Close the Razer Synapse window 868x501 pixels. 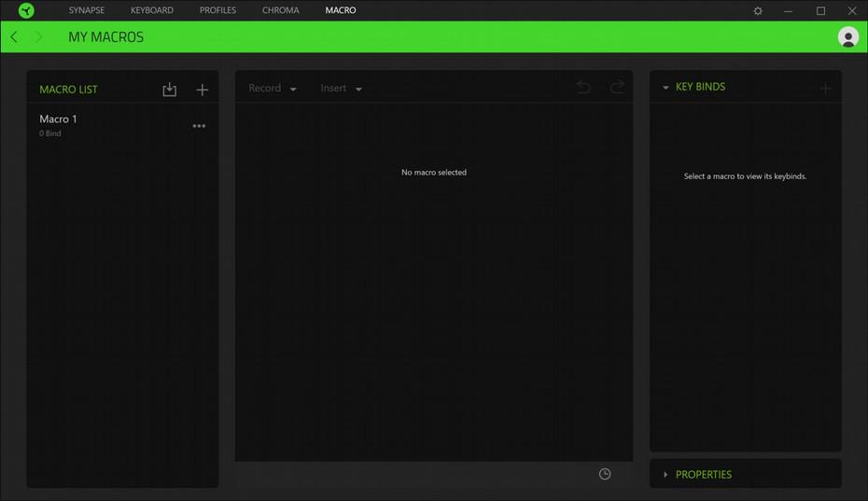point(852,10)
